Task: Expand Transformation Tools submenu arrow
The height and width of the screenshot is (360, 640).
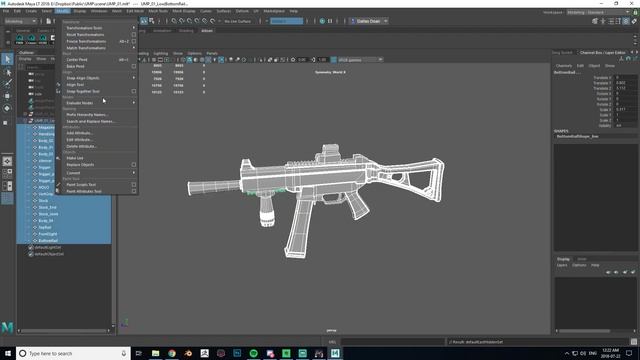Action: click(133, 28)
